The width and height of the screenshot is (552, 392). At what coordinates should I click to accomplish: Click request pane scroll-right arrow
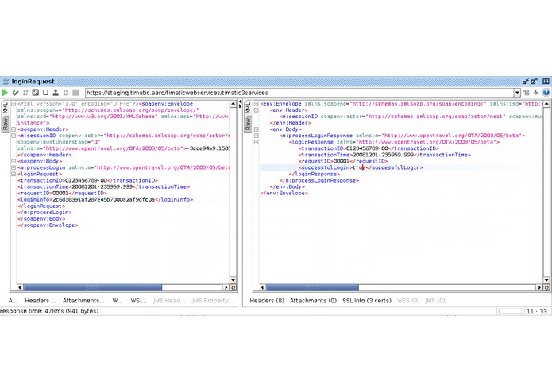pos(226,287)
